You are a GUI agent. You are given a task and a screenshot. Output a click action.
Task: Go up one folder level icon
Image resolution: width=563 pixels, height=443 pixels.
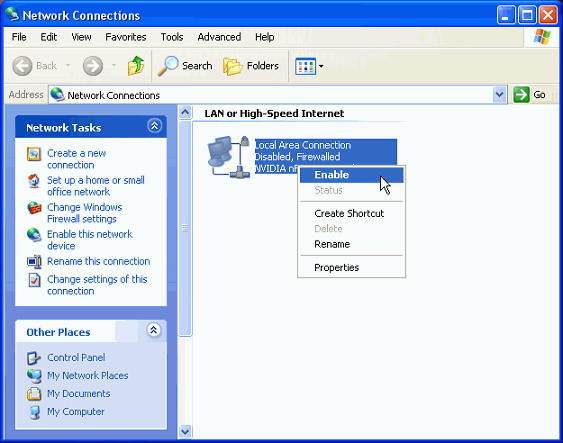pyautogui.click(x=136, y=66)
